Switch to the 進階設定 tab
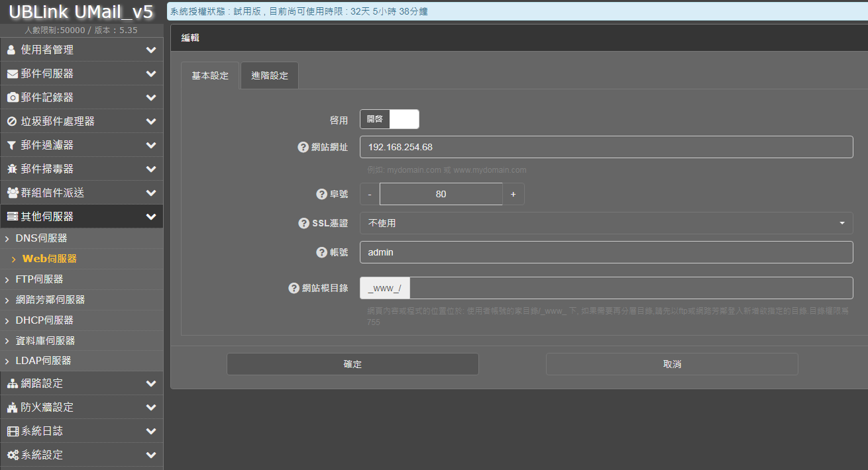The height and width of the screenshot is (470, 868). 270,76
